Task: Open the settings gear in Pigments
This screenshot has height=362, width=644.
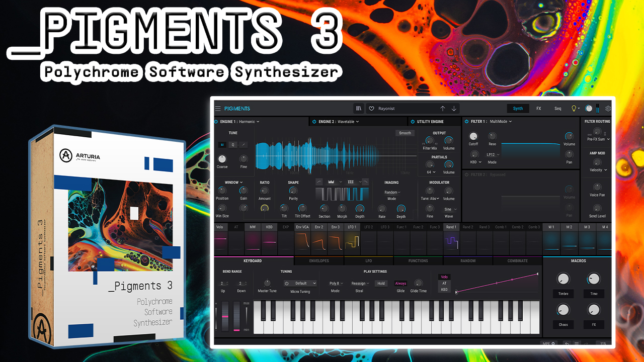Action: 608,109
